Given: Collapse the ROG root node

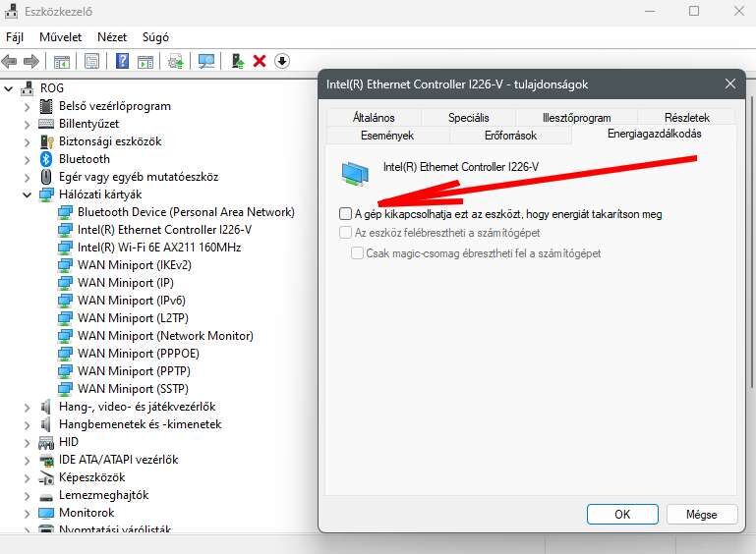Looking at the screenshot, I should [x=8, y=88].
